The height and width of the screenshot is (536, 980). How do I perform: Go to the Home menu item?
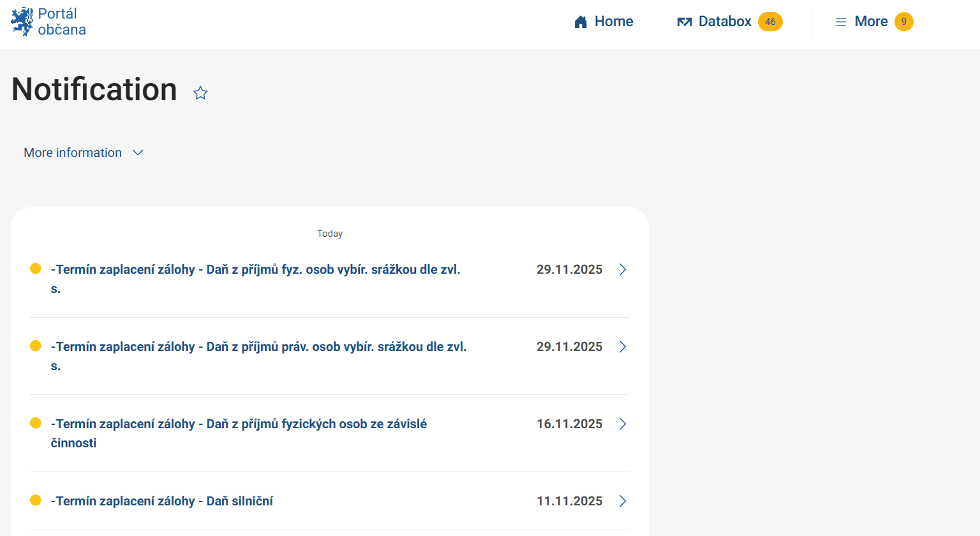click(x=613, y=22)
